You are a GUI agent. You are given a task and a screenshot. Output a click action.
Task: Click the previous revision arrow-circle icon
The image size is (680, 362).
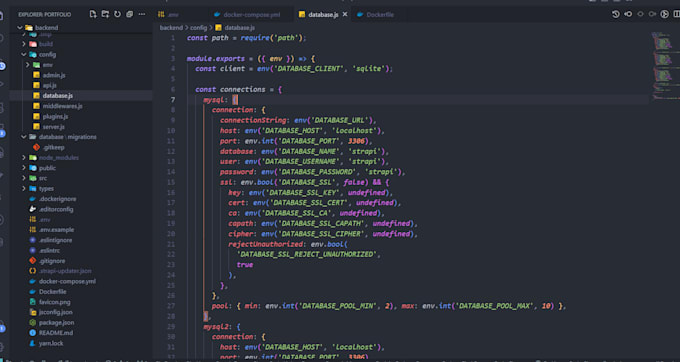pyautogui.click(x=628, y=14)
